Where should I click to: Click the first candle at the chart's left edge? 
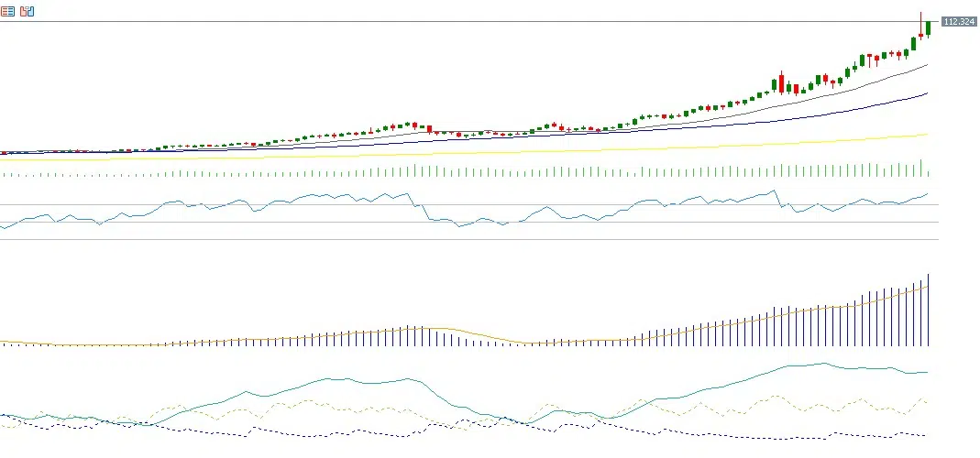3,152
